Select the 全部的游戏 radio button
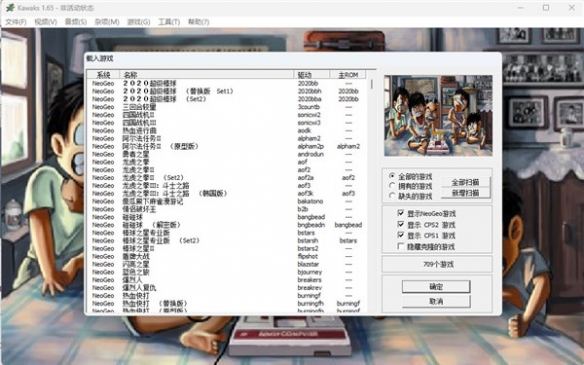The height and width of the screenshot is (365, 584). [x=392, y=176]
